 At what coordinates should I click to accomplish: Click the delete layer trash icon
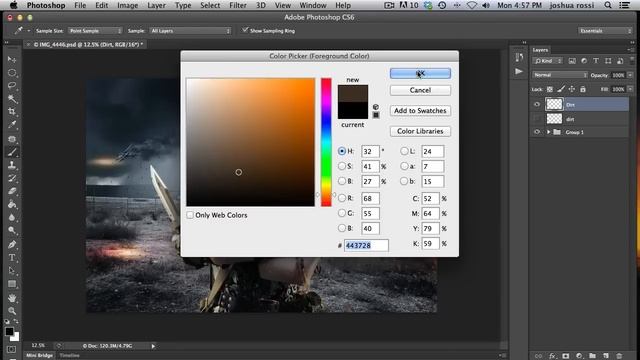tap(619, 356)
